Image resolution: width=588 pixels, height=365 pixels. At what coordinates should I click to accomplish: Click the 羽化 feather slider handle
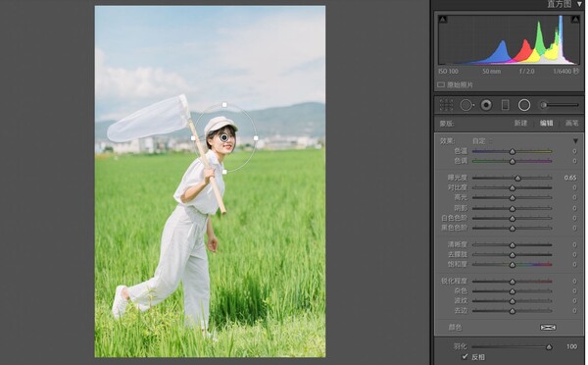click(549, 347)
